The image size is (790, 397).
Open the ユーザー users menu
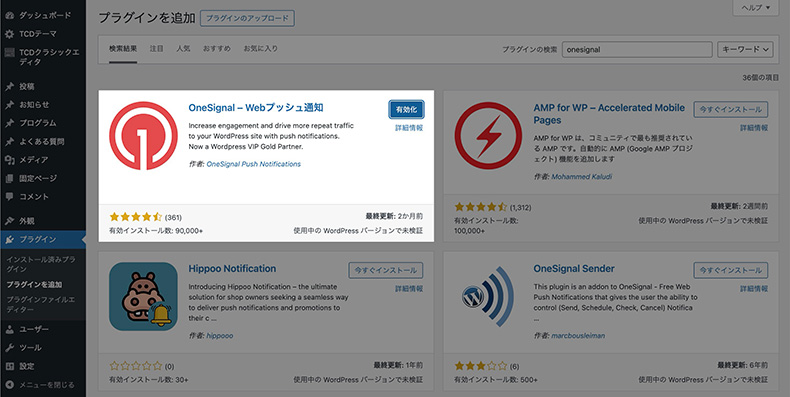[34, 329]
